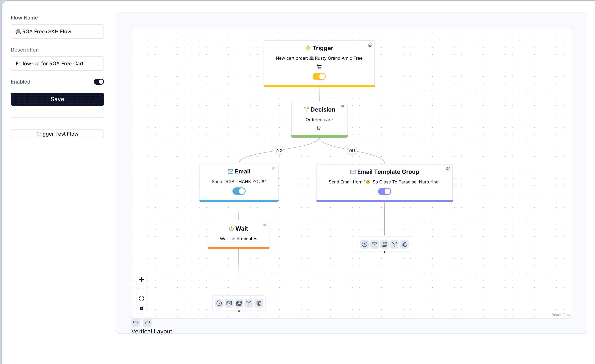This screenshot has width=595, height=364.
Task: Add an Email step below the Wait node
Action: pyautogui.click(x=229, y=303)
